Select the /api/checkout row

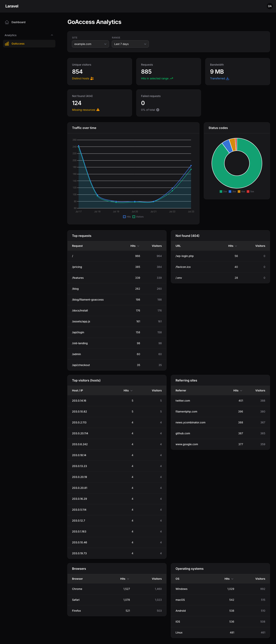click(x=117, y=365)
